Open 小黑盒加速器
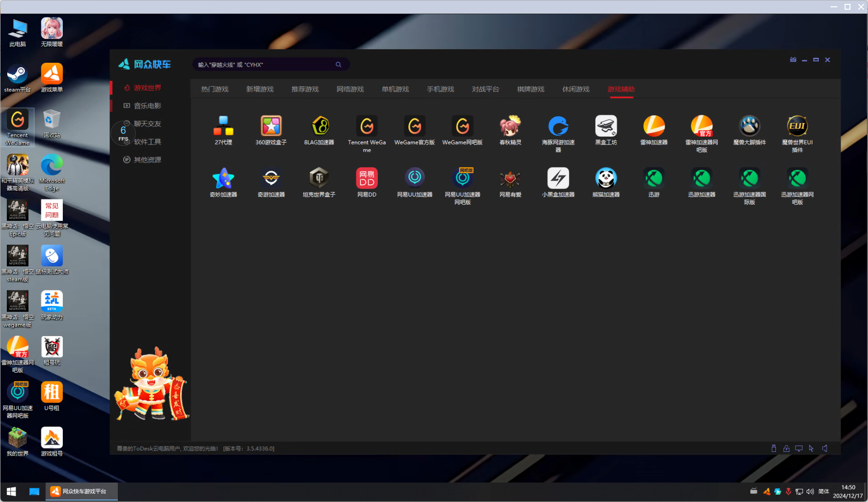This screenshot has height=502, width=868. (x=558, y=182)
